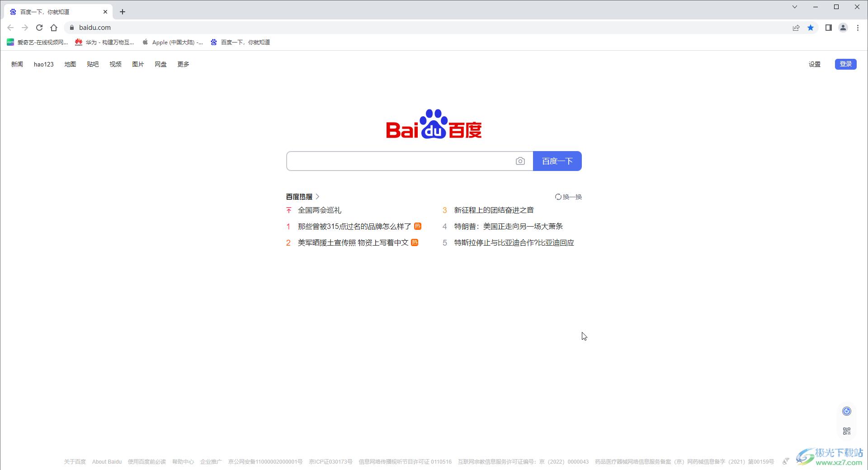Screen dimensions: 868x470
Task: Open the 信息网络传播视听节目许可证 link
Action: click(405, 462)
